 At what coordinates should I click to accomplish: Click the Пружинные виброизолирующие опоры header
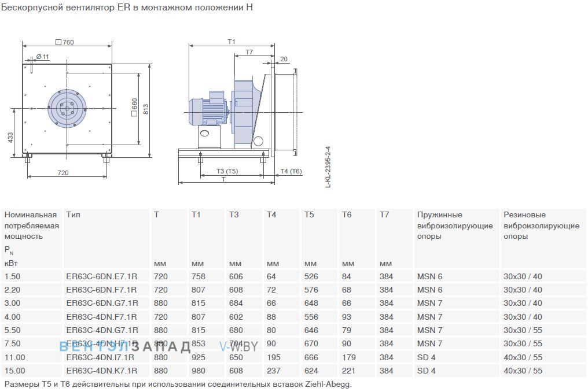point(455,225)
